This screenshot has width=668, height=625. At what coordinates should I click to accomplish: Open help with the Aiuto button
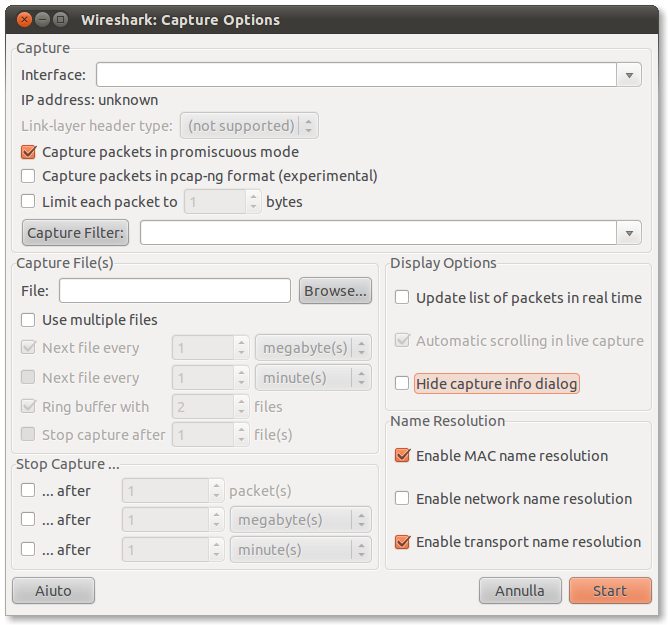tap(54, 591)
